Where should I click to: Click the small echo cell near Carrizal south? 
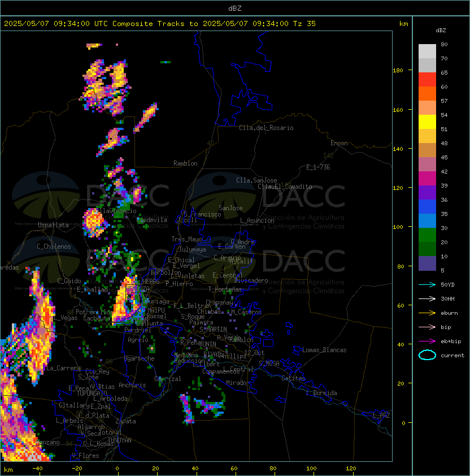[x=188, y=409]
